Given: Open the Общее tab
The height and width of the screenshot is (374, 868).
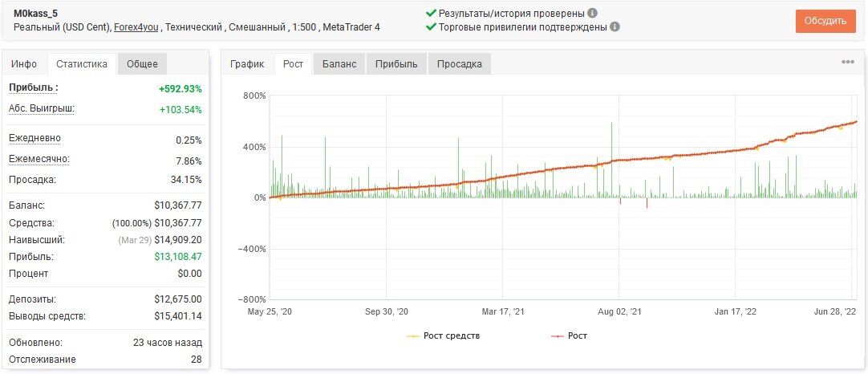Looking at the screenshot, I should pos(142,63).
